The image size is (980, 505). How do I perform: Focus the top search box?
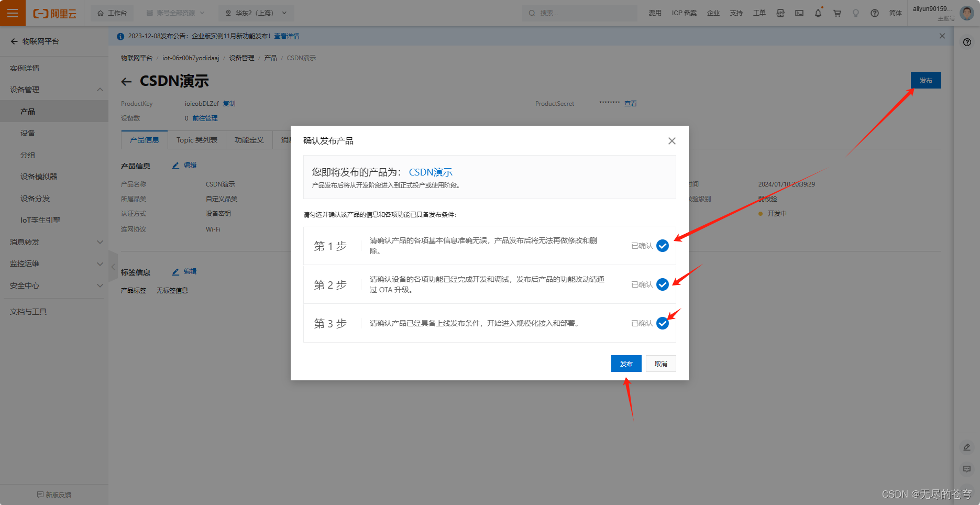(x=579, y=13)
